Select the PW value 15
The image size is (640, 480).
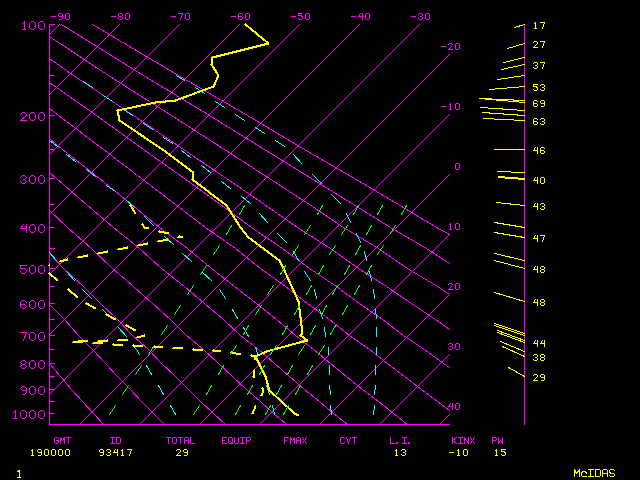pyautogui.click(x=498, y=453)
